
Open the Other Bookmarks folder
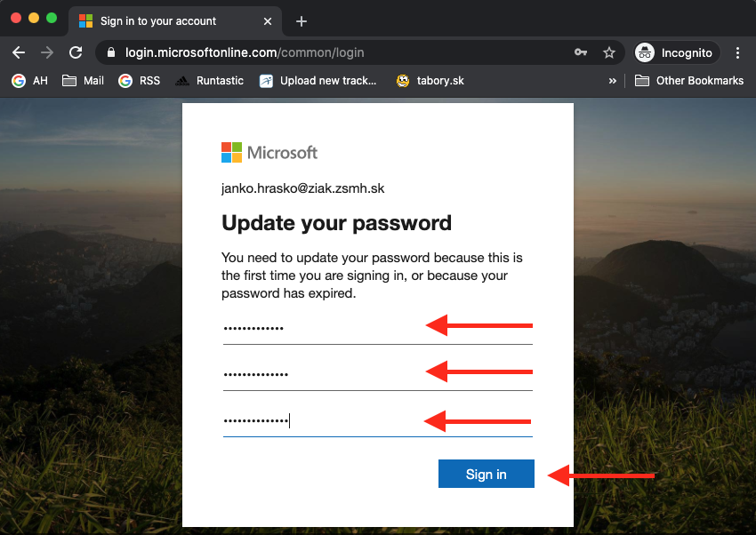click(689, 81)
